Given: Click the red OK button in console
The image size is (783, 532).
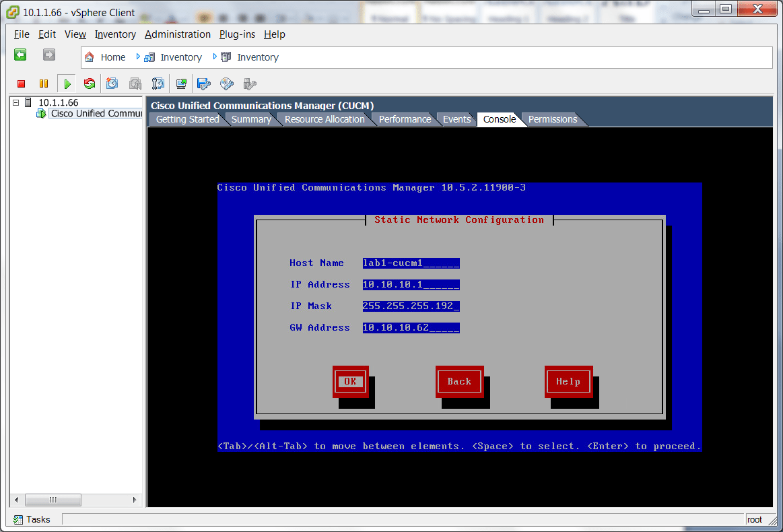Looking at the screenshot, I should pos(351,382).
